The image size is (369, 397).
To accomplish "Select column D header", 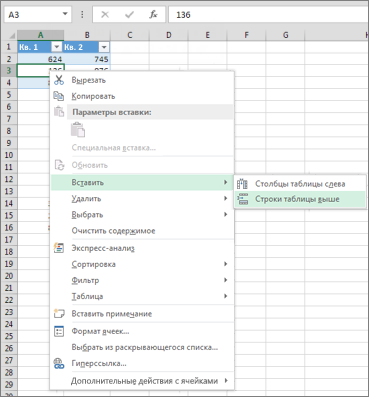I will tap(169, 35).
